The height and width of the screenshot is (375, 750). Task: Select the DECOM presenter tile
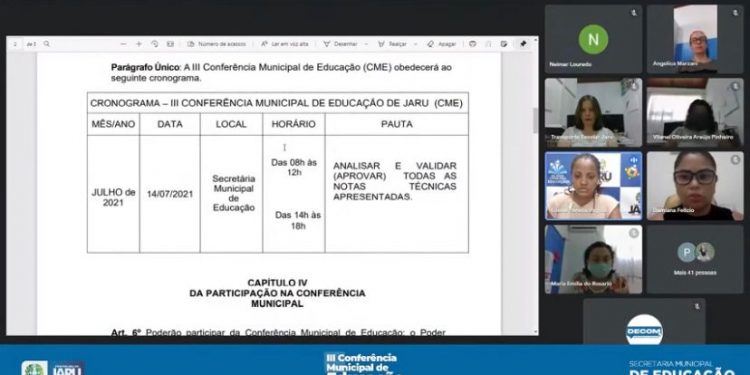click(x=644, y=321)
